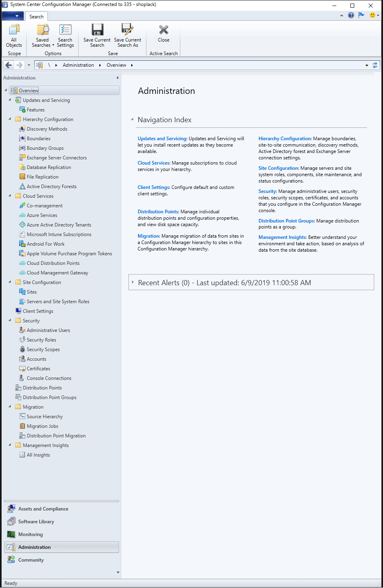Click Administration in breadcrumb path

pyautogui.click(x=78, y=65)
